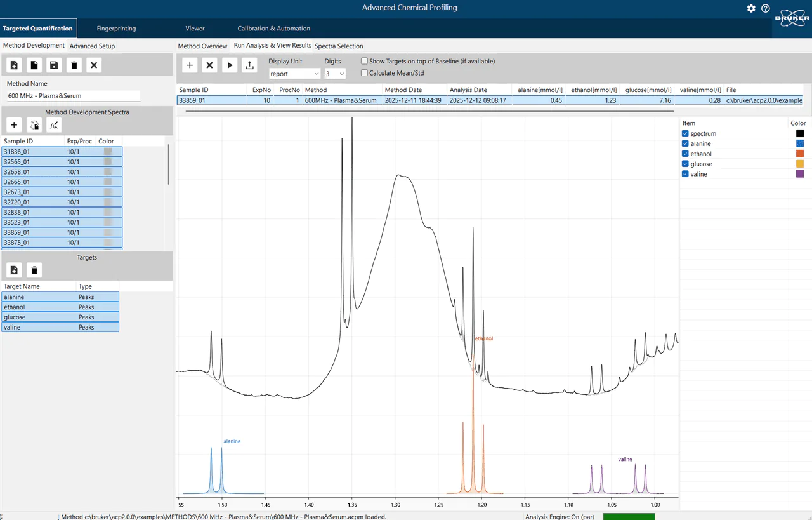Select sample 32838_01 in spectra list

click(x=62, y=212)
